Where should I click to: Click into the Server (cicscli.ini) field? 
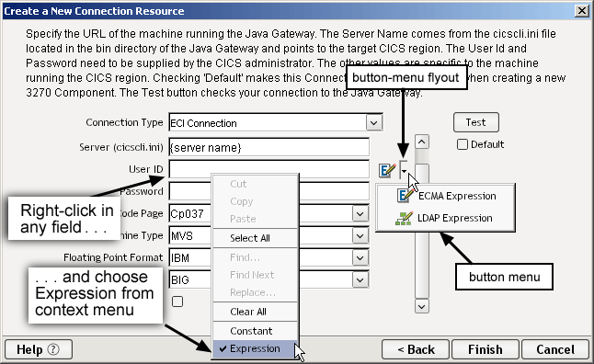[269, 147]
